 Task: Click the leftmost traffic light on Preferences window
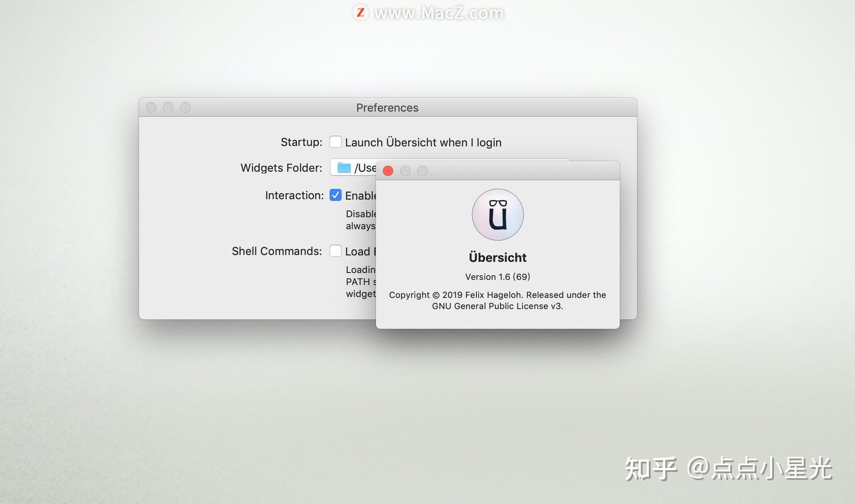pyautogui.click(x=151, y=107)
